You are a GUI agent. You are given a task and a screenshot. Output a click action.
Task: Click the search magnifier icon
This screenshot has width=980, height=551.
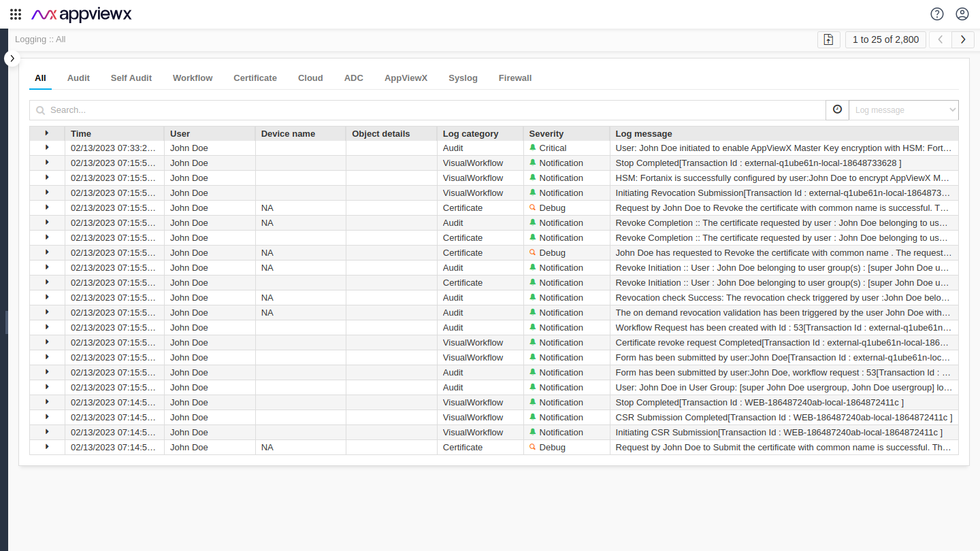click(41, 110)
